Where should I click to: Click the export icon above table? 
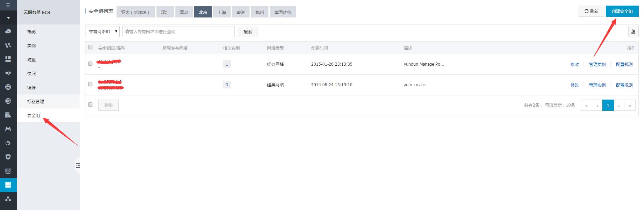click(633, 31)
